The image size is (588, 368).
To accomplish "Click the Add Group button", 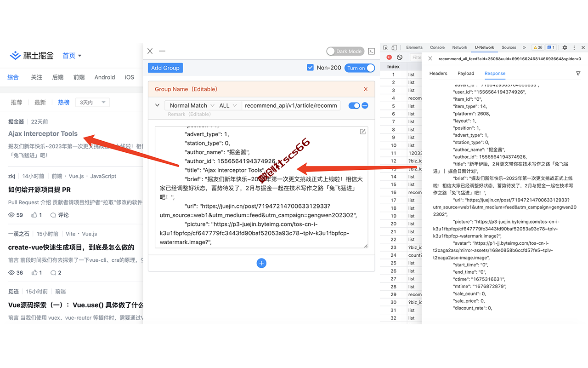I will click(x=165, y=68).
